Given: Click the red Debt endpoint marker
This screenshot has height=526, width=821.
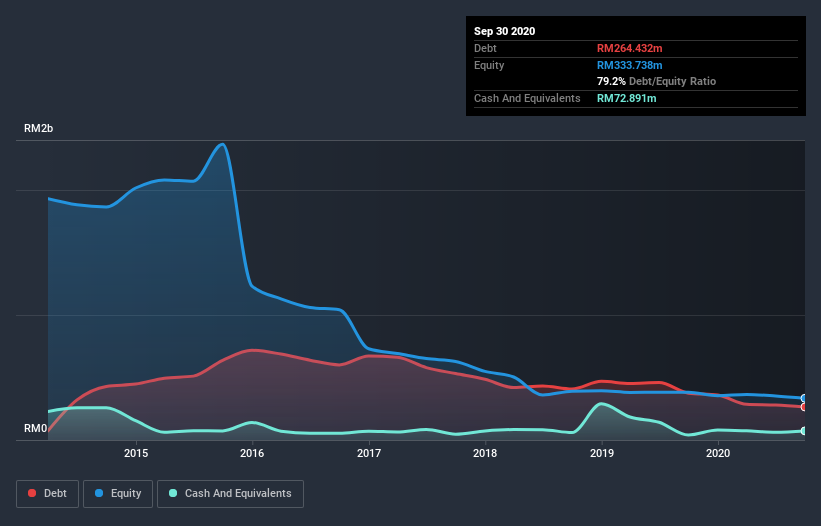Looking at the screenshot, I should click(x=804, y=407).
